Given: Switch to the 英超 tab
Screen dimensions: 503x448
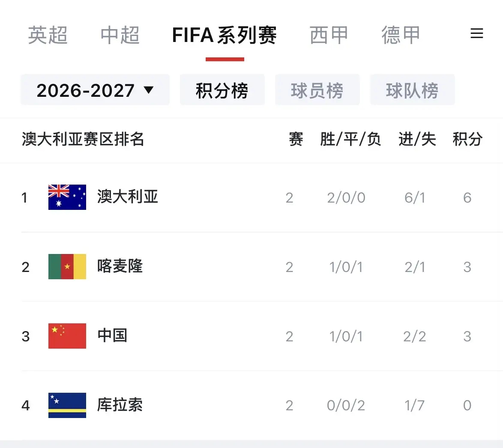Looking at the screenshot, I should pyautogui.click(x=48, y=35).
